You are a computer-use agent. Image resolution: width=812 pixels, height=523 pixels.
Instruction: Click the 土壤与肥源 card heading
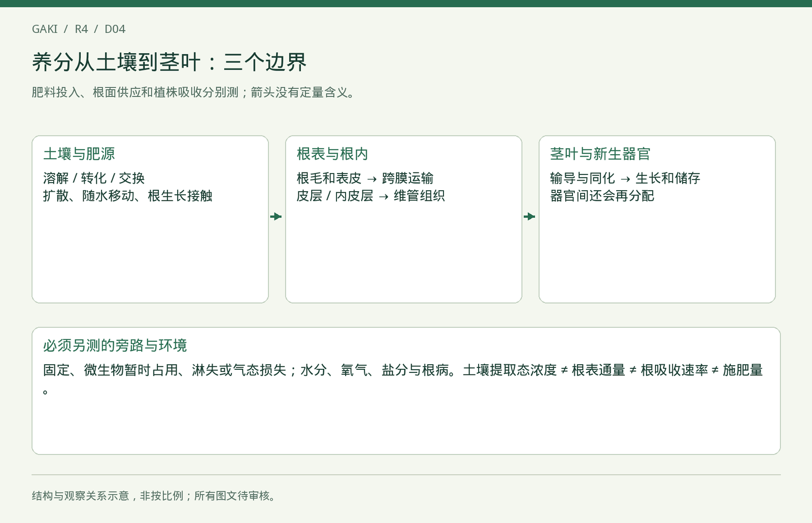tap(79, 154)
